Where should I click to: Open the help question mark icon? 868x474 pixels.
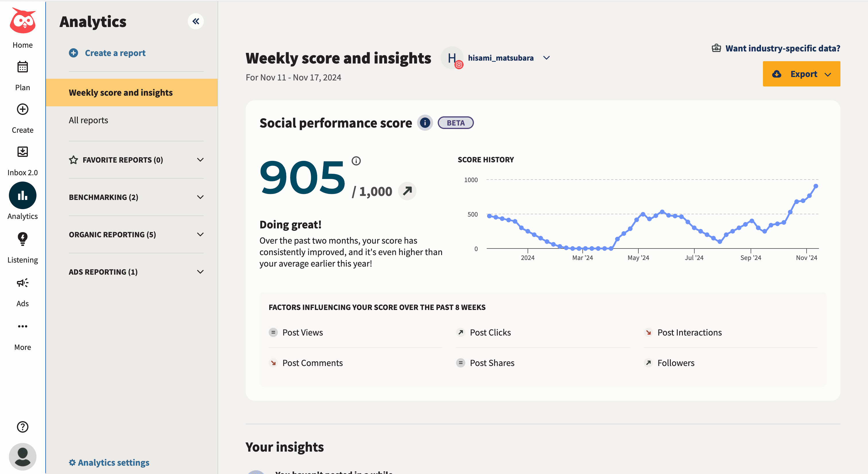(x=23, y=427)
